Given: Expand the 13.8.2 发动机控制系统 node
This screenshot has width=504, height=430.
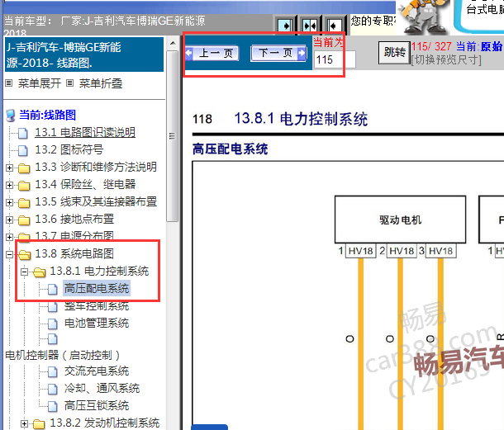Looking at the screenshot, I should pyautogui.click(x=24, y=423).
